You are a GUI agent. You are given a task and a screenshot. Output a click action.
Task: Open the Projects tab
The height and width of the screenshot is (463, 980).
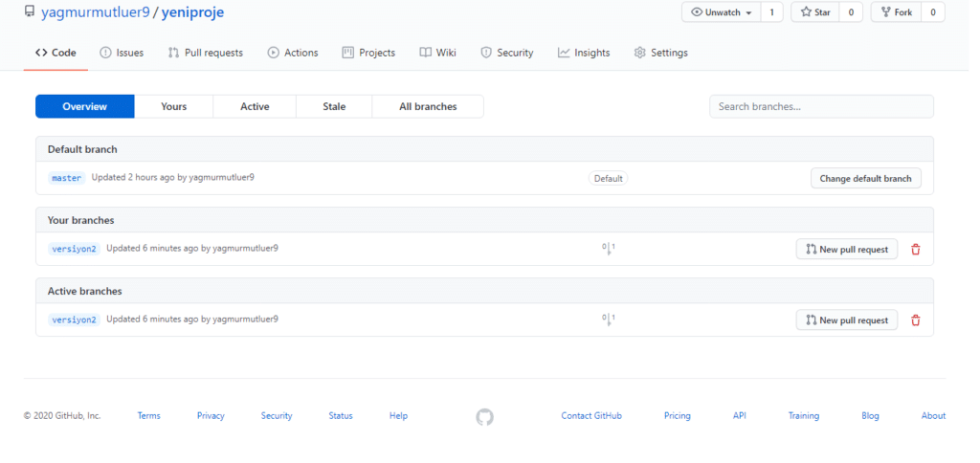pyautogui.click(x=368, y=54)
